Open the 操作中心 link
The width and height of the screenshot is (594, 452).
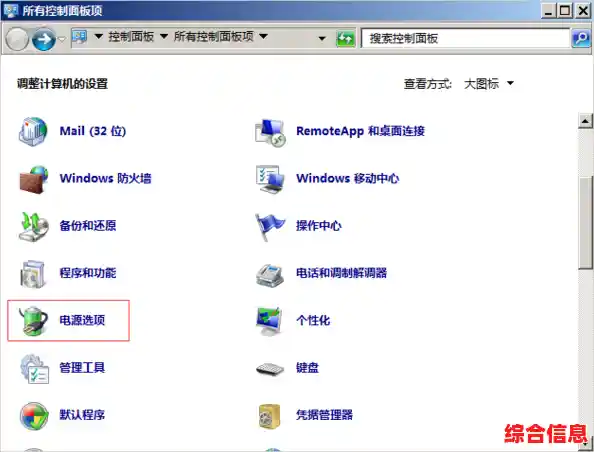(x=319, y=225)
